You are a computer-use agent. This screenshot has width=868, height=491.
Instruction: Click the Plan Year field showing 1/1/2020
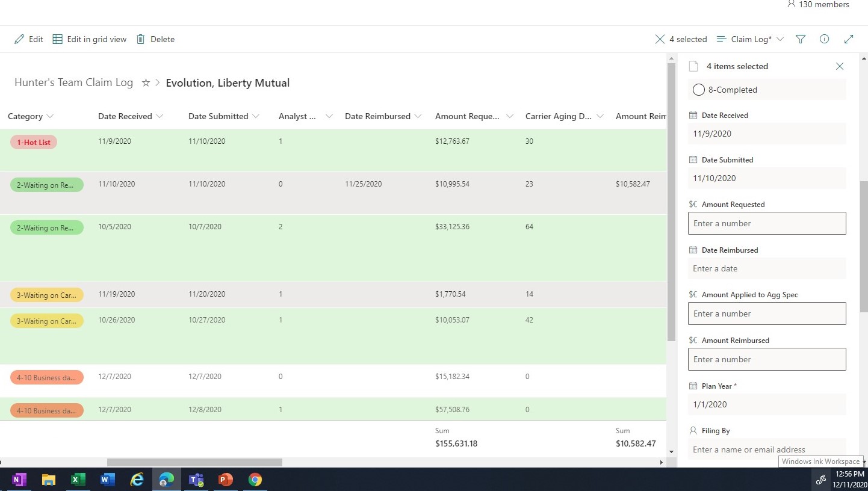point(767,404)
